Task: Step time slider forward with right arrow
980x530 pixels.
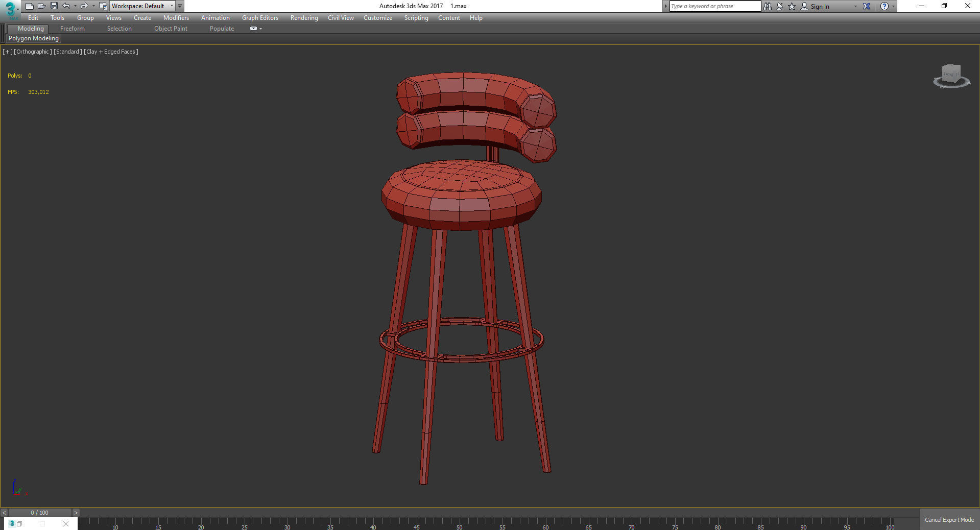Action: (76, 513)
